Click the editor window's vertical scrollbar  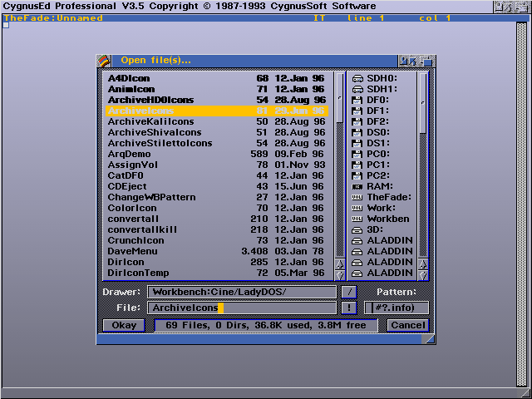click(x=521, y=204)
